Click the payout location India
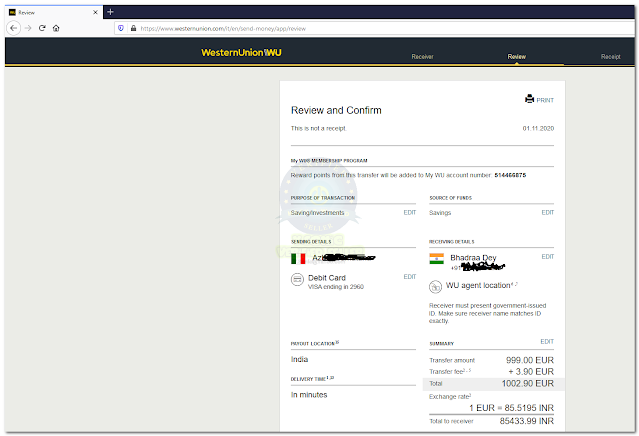639x436 pixels. (x=300, y=359)
